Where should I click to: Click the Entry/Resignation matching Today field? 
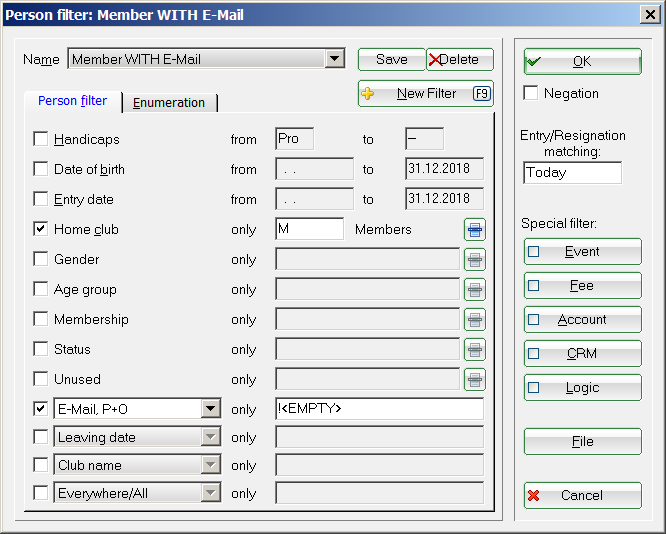pos(572,172)
